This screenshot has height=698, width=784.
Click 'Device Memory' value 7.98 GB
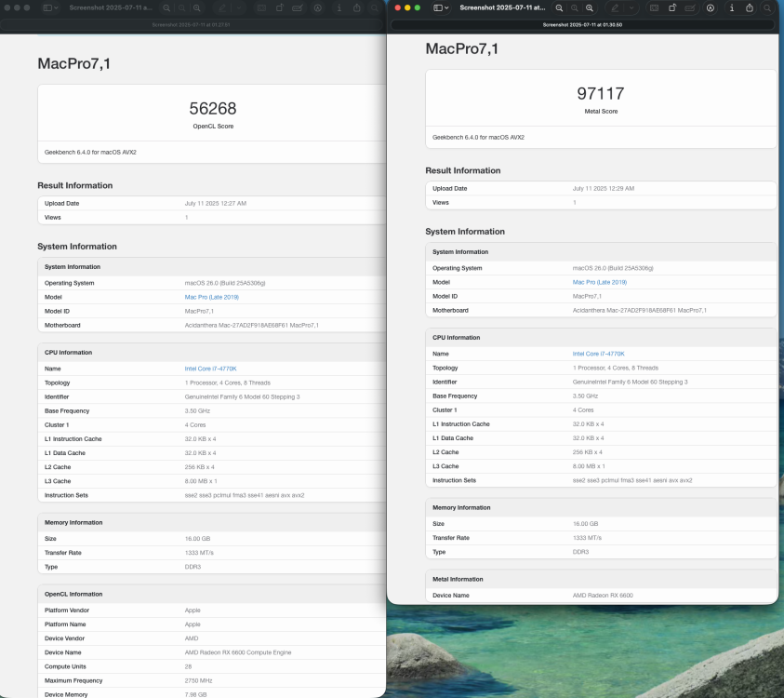click(195, 694)
